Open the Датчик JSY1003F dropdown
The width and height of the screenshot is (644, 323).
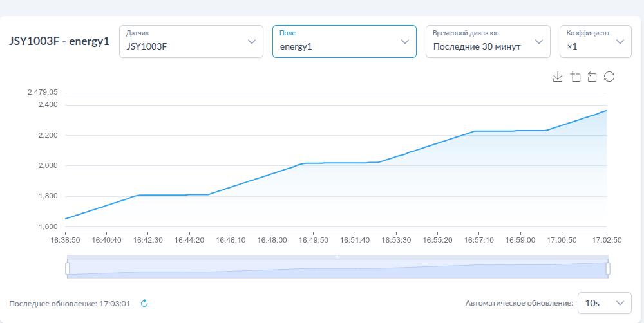click(191, 42)
